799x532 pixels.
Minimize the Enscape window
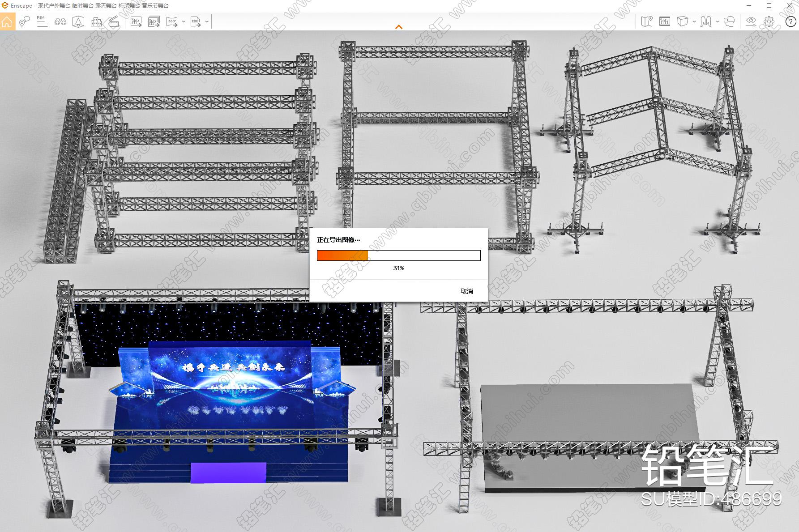tap(749, 5)
